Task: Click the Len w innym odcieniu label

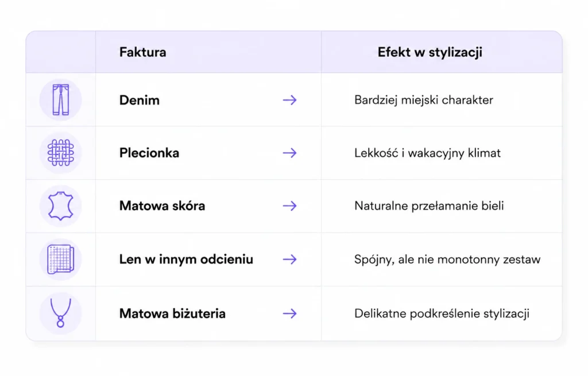Action: 186,259
